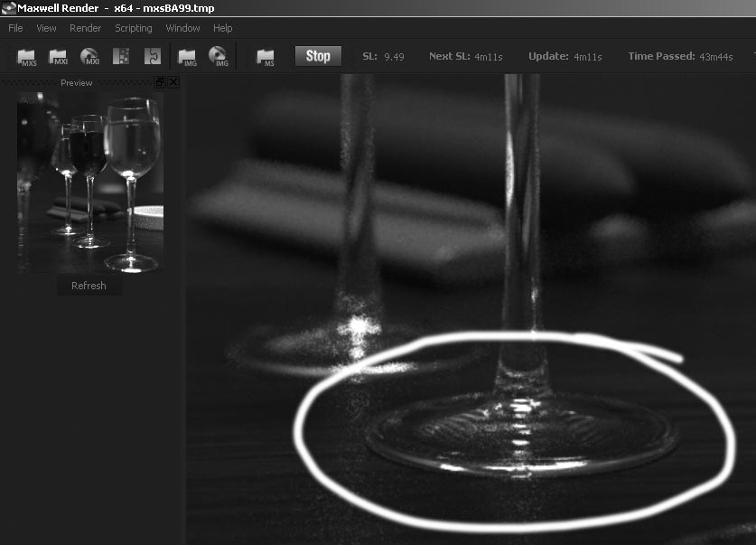Open the View menu
Screen dimensions: 756x545
[x=46, y=28]
